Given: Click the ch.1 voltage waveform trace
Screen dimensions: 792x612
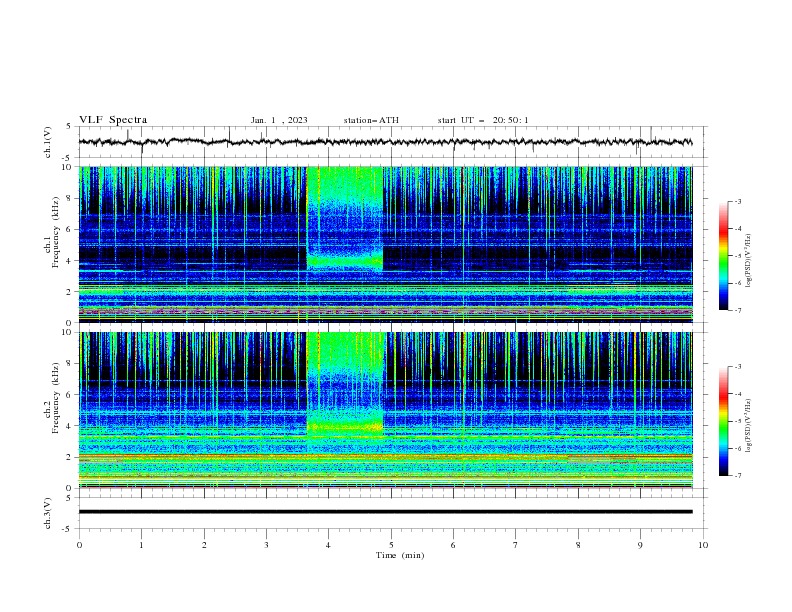Looking at the screenshot, I should 385,142.
